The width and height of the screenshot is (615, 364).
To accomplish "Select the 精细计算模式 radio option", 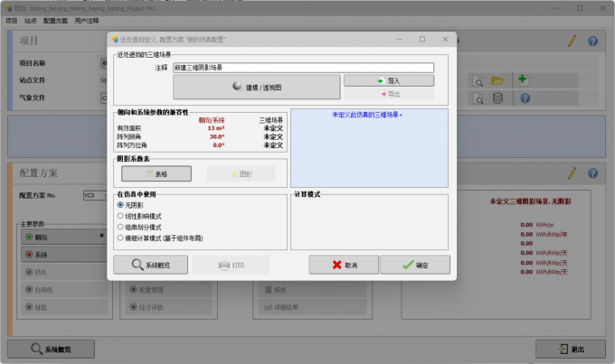I will coord(120,238).
